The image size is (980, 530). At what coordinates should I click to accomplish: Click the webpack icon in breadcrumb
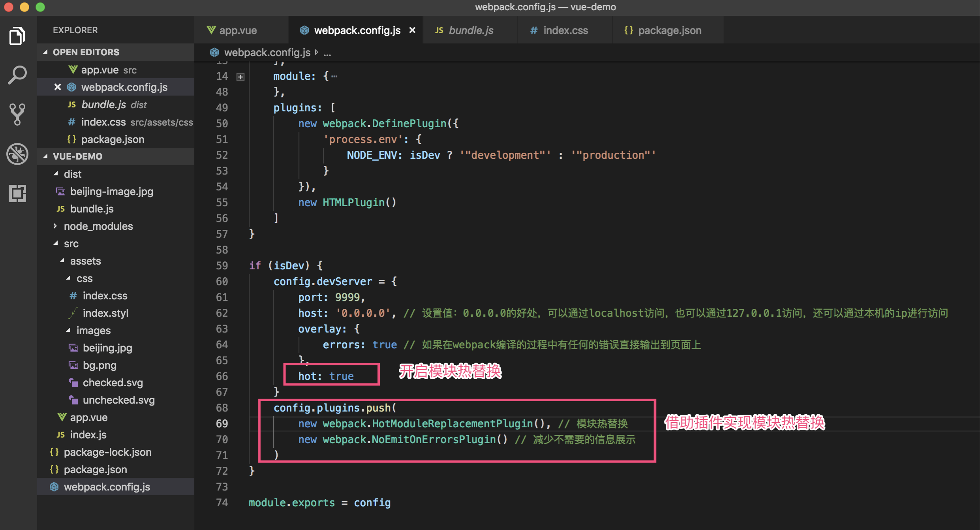[x=214, y=53]
